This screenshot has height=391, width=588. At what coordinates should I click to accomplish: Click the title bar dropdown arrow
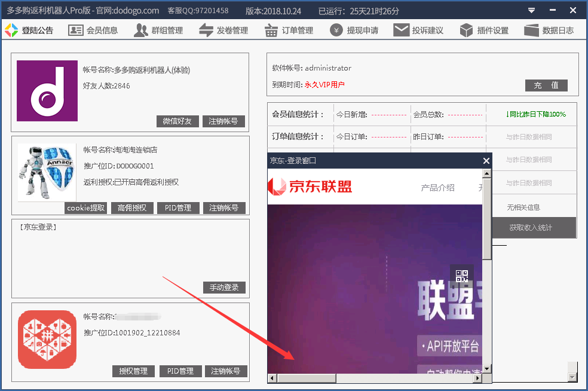click(x=531, y=11)
